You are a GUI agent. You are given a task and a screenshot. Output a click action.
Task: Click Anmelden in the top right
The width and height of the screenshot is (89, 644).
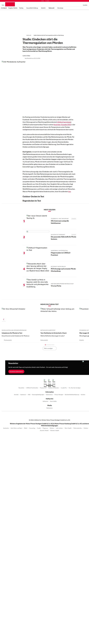pos(85,5)
